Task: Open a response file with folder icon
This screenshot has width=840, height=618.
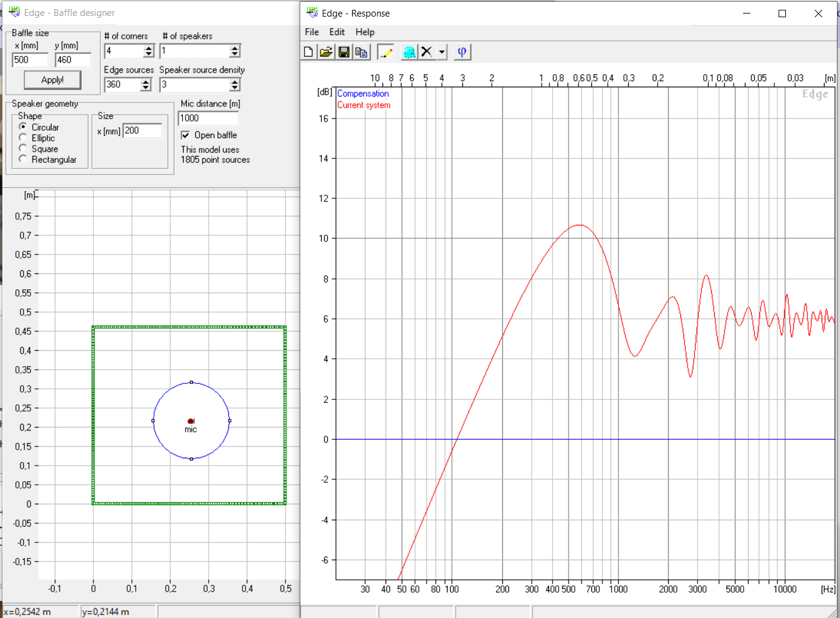Action: (326, 52)
